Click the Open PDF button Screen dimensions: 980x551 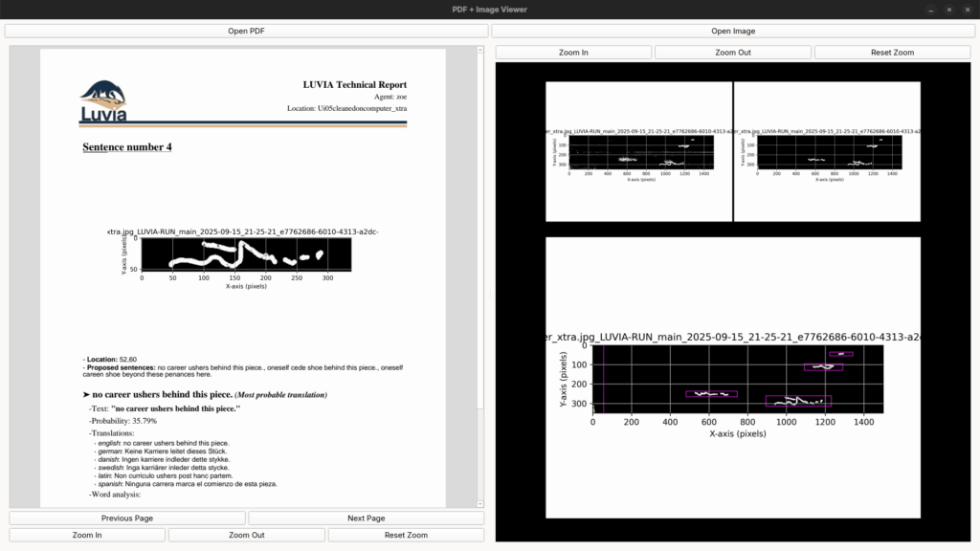246,32
